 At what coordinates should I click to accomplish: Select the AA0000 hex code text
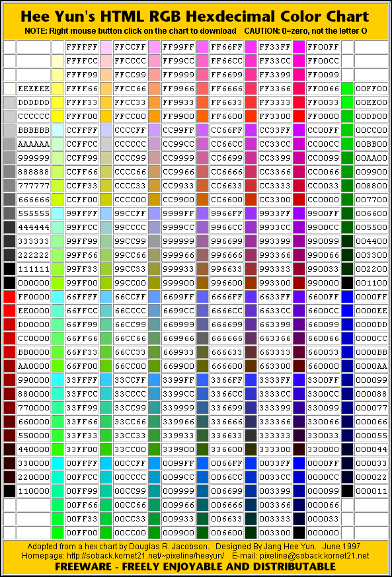[x=34, y=366]
